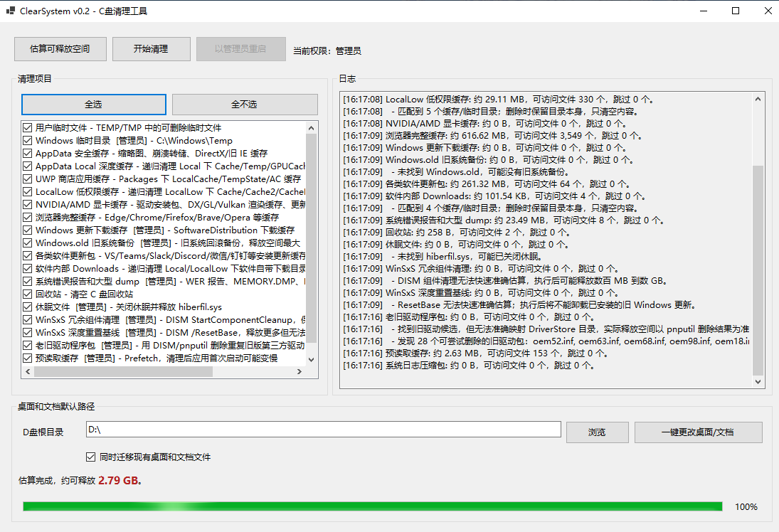Image resolution: width=779 pixels, height=532 pixels.
Task: Click log panel vertical scrollbar thumb
Action: click(758, 270)
